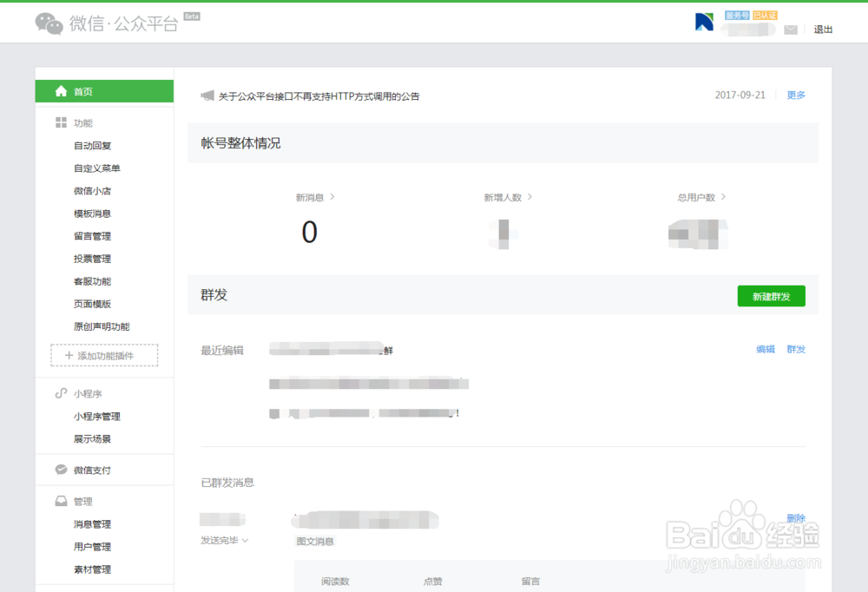This screenshot has height=592, width=868.
Task: Open the envelope message icon near 退出
Action: pyautogui.click(x=792, y=29)
